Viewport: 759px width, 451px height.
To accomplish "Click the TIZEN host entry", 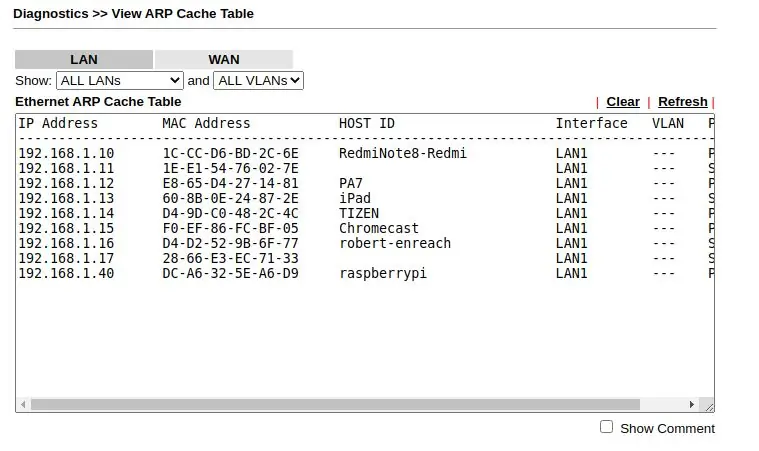I will [359, 213].
